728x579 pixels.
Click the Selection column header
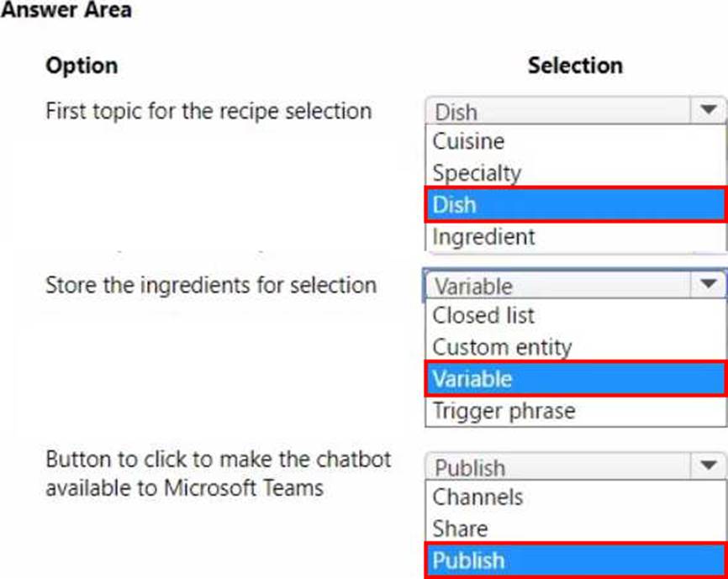point(575,66)
